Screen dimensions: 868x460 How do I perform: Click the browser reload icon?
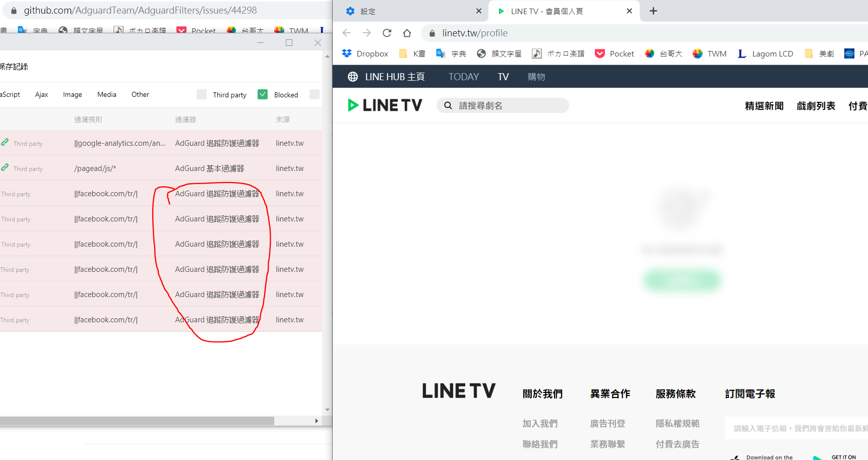click(x=387, y=33)
